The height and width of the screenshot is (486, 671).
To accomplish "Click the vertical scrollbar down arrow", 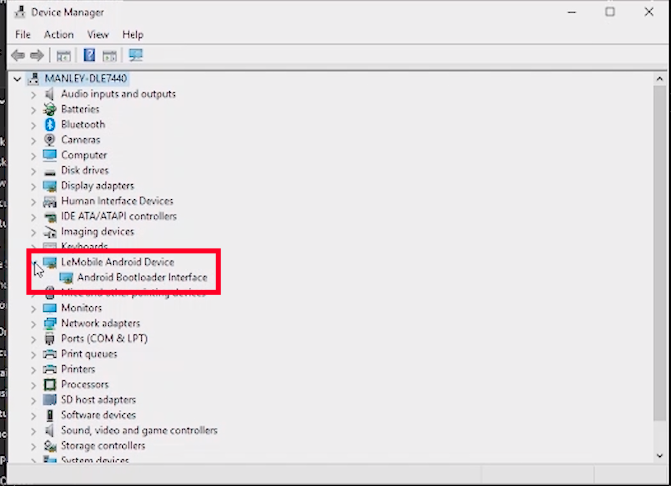I will [662, 454].
